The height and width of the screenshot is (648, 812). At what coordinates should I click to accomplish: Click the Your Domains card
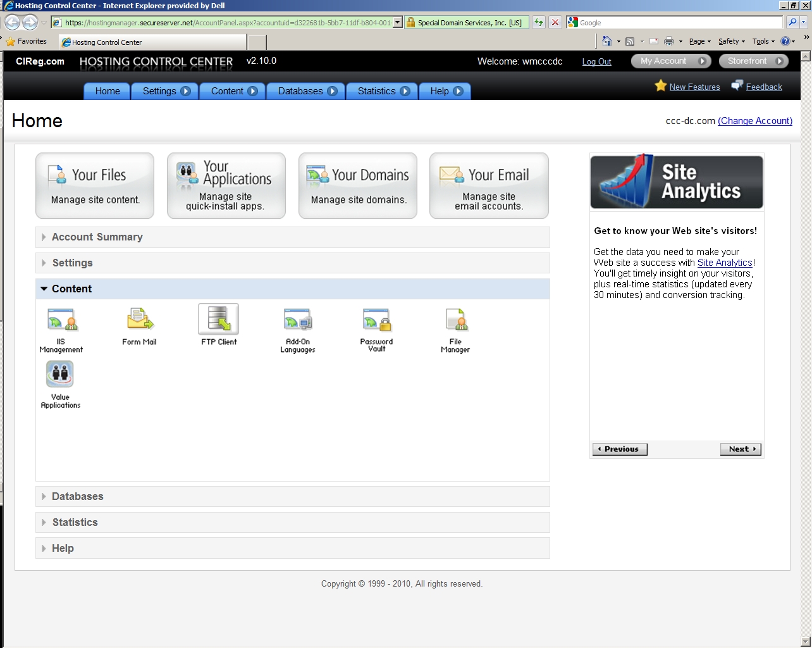click(x=358, y=185)
